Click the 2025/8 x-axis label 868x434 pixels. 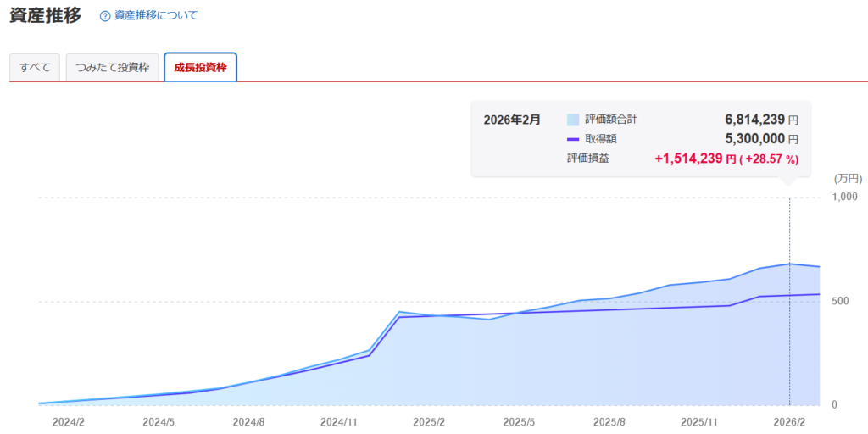(609, 421)
